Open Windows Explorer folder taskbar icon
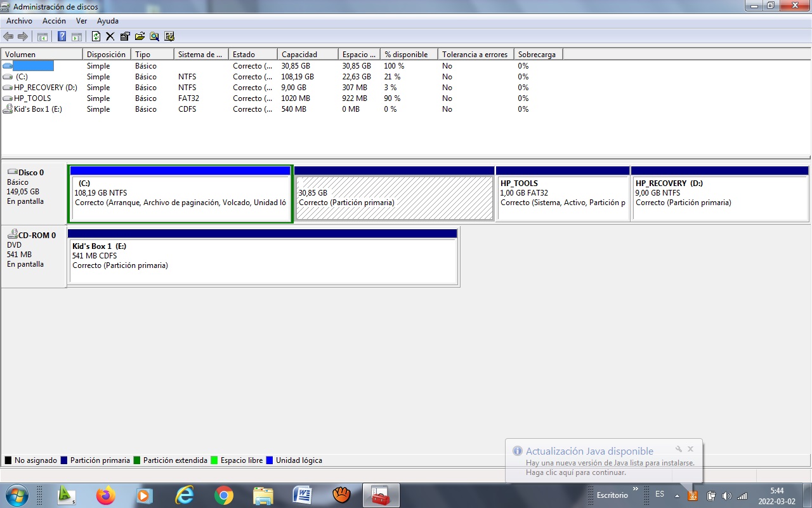 click(x=263, y=495)
